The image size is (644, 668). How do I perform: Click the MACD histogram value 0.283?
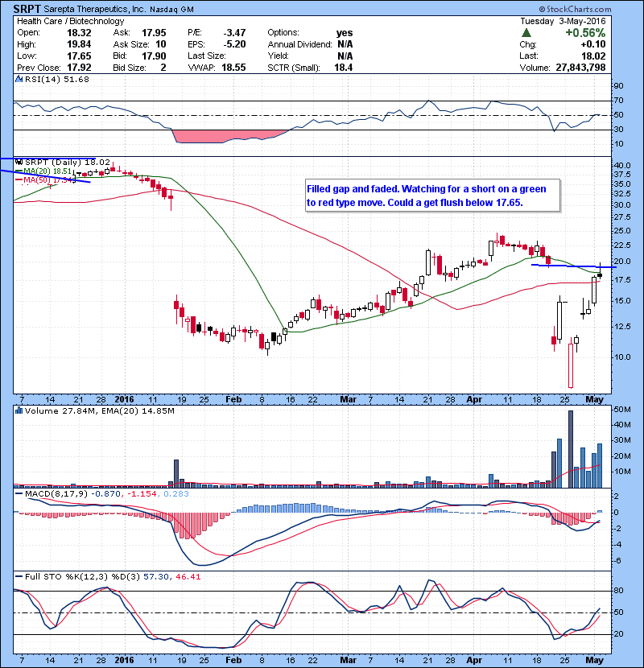tap(176, 494)
